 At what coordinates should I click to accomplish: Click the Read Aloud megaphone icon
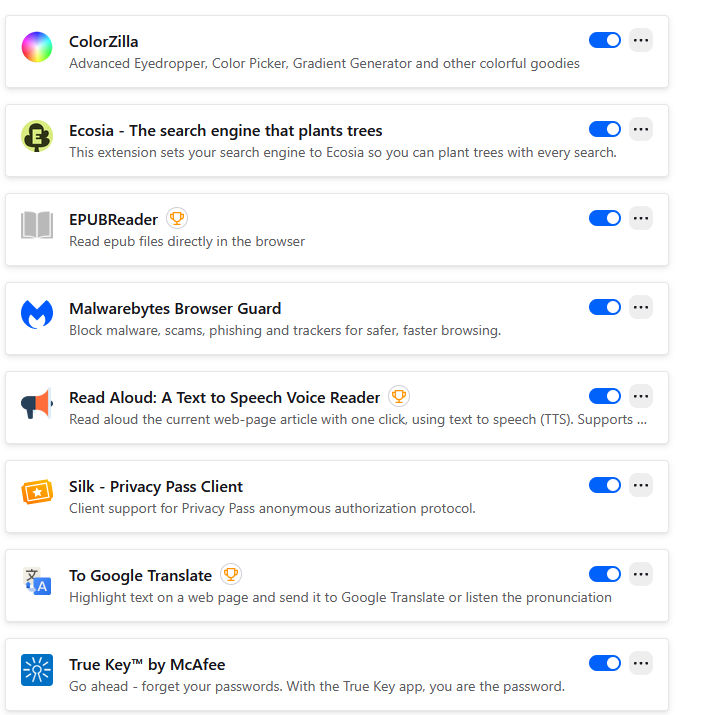pos(37,403)
